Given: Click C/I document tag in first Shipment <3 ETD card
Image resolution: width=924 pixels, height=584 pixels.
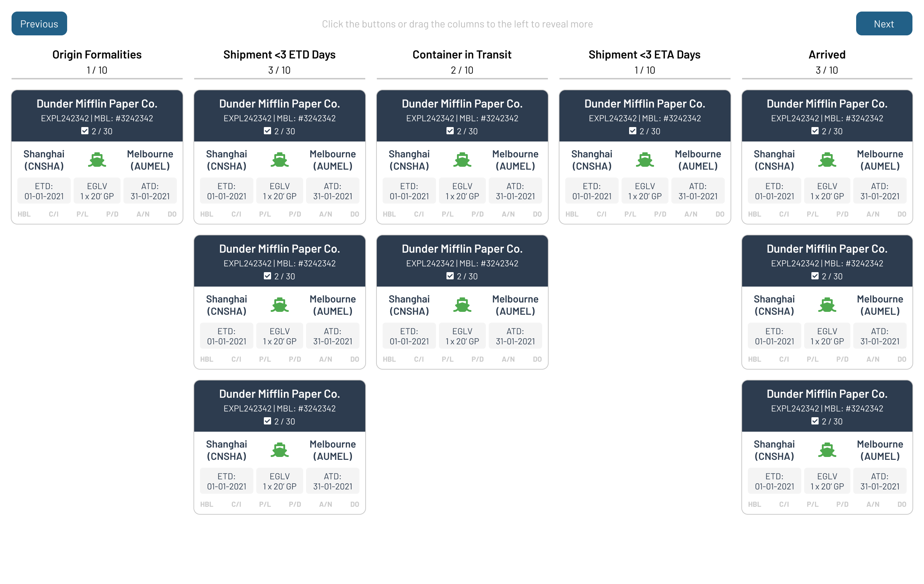Looking at the screenshot, I should 236,214.
